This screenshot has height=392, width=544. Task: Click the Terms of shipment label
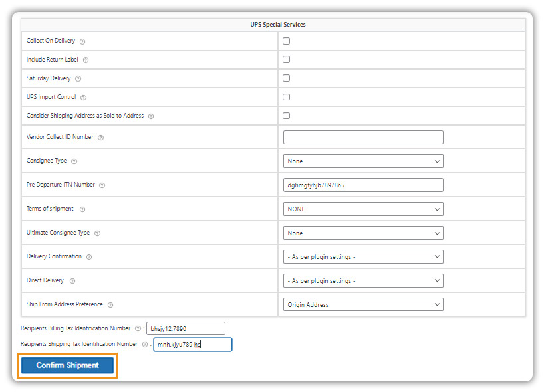tap(50, 209)
